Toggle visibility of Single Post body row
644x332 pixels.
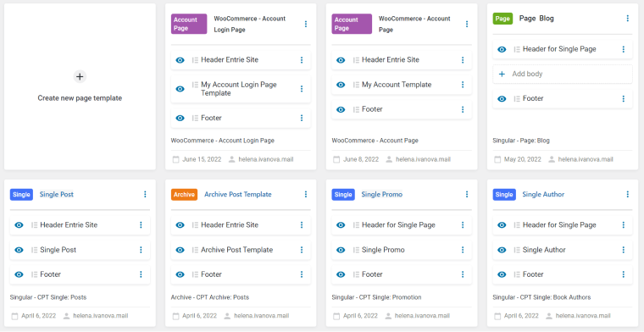click(x=19, y=250)
